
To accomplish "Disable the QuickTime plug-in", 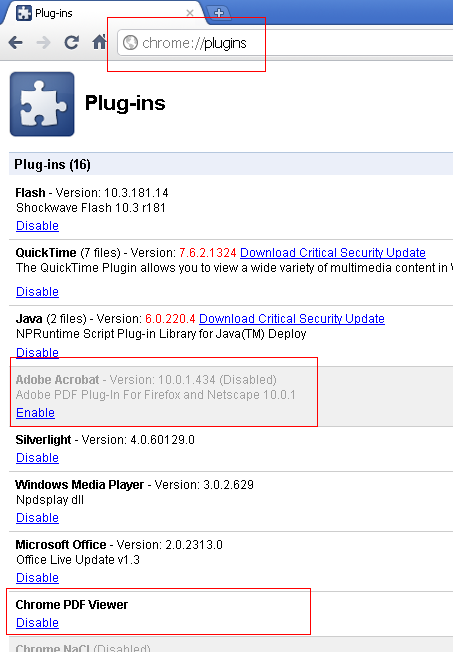I will 37,292.
